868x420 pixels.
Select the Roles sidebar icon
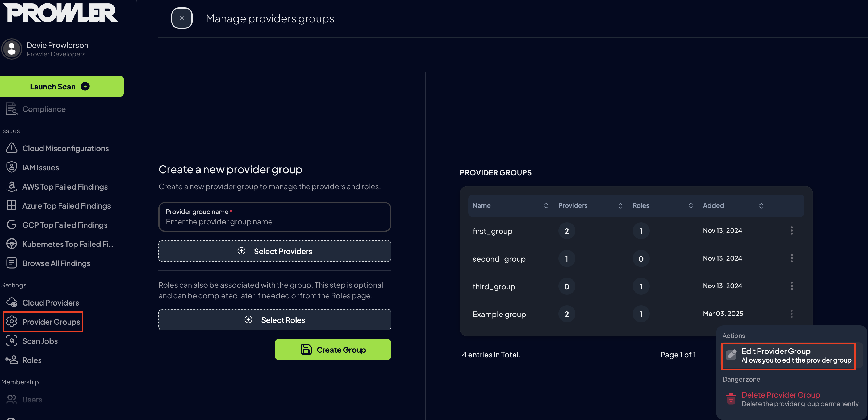click(x=11, y=360)
